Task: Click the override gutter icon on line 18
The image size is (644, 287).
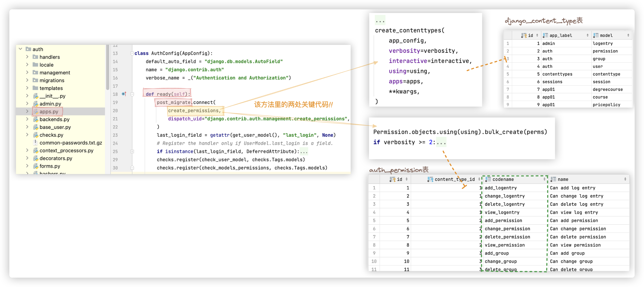Action: click(124, 94)
